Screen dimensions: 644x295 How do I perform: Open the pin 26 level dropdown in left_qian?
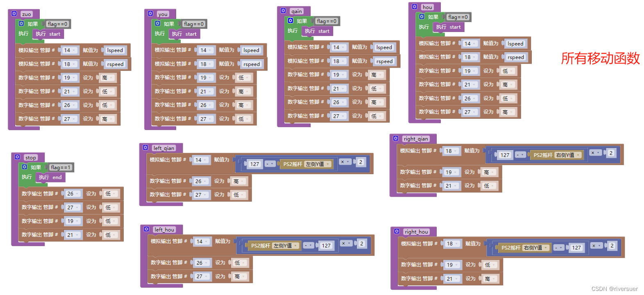(239, 182)
